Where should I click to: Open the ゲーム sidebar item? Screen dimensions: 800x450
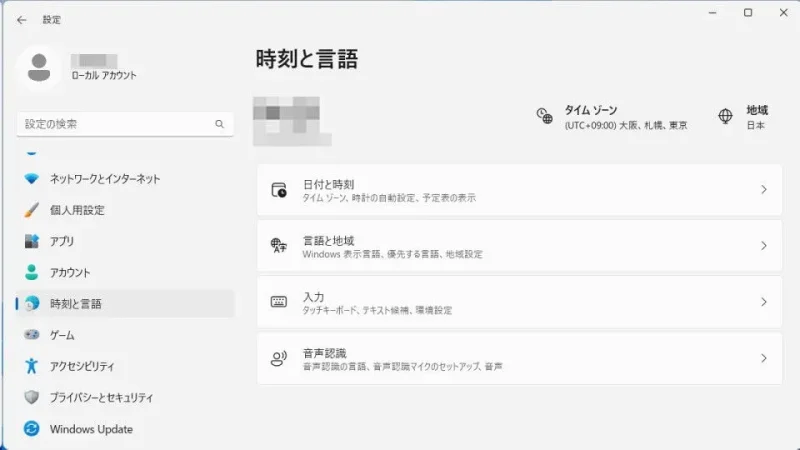pyautogui.click(x=62, y=335)
